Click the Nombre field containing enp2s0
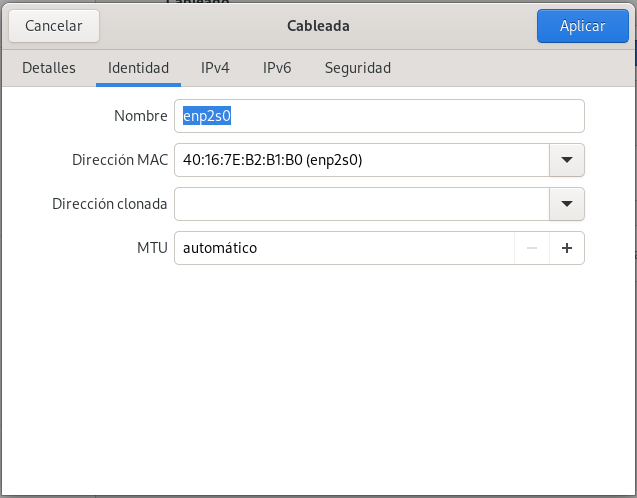This screenshot has width=637, height=498. (378, 116)
